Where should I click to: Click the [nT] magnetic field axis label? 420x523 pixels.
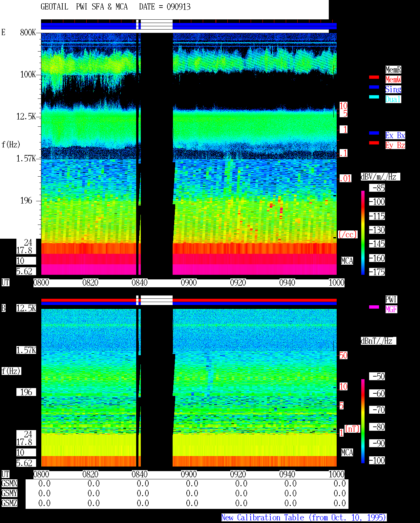tap(352, 429)
